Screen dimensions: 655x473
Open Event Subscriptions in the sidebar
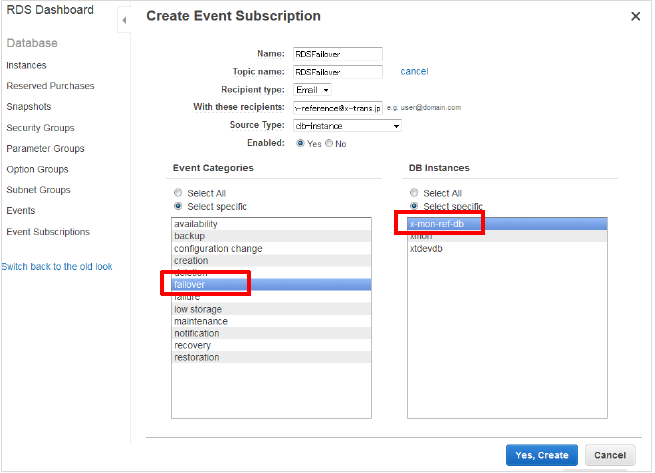[48, 232]
